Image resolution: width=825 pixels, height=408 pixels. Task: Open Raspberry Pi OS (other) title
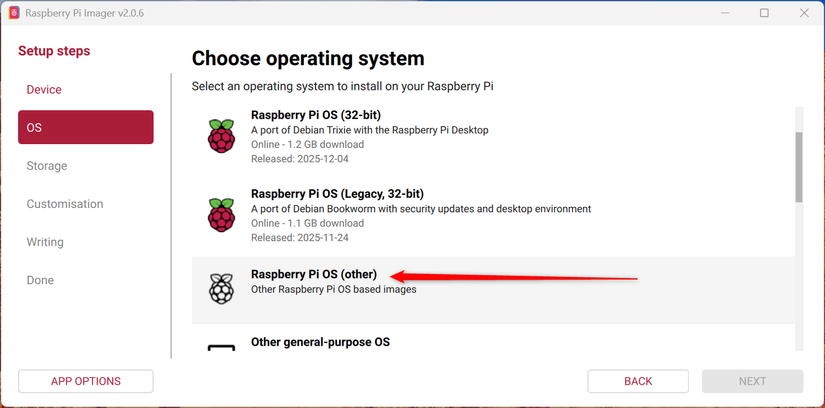tap(314, 274)
